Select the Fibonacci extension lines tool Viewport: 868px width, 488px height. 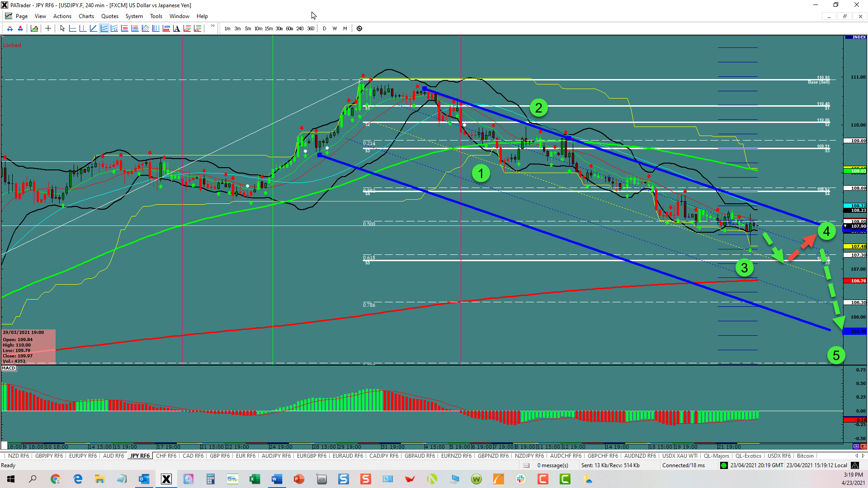pyautogui.click(x=135, y=28)
